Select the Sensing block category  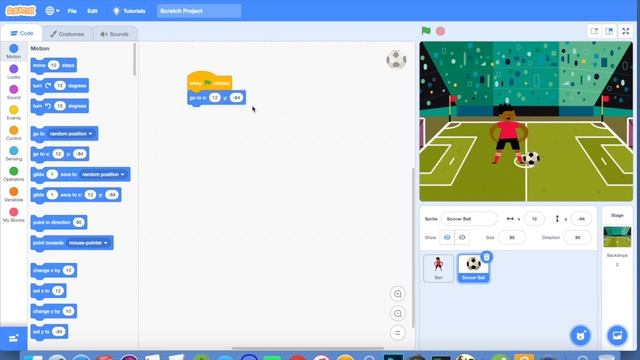[x=13, y=153]
